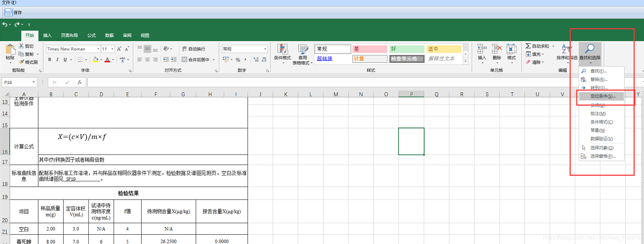
Task: Open the 常规 number format dropdown
Action: (265, 49)
